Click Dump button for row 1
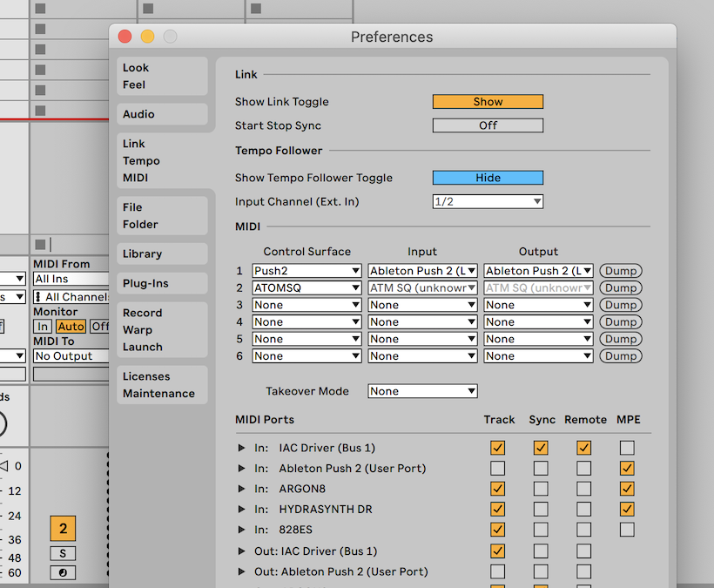The width and height of the screenshot is (714, 588). pos(621,271)
